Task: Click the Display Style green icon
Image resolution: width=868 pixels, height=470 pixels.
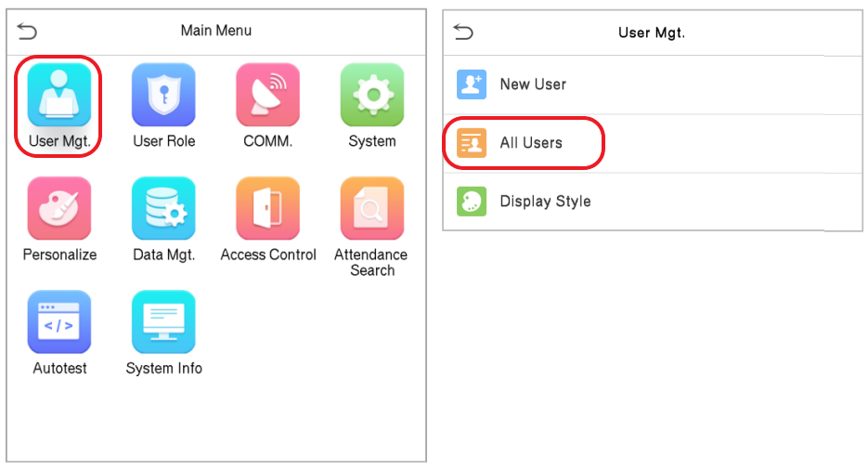Action: click(x=472, y=201)
